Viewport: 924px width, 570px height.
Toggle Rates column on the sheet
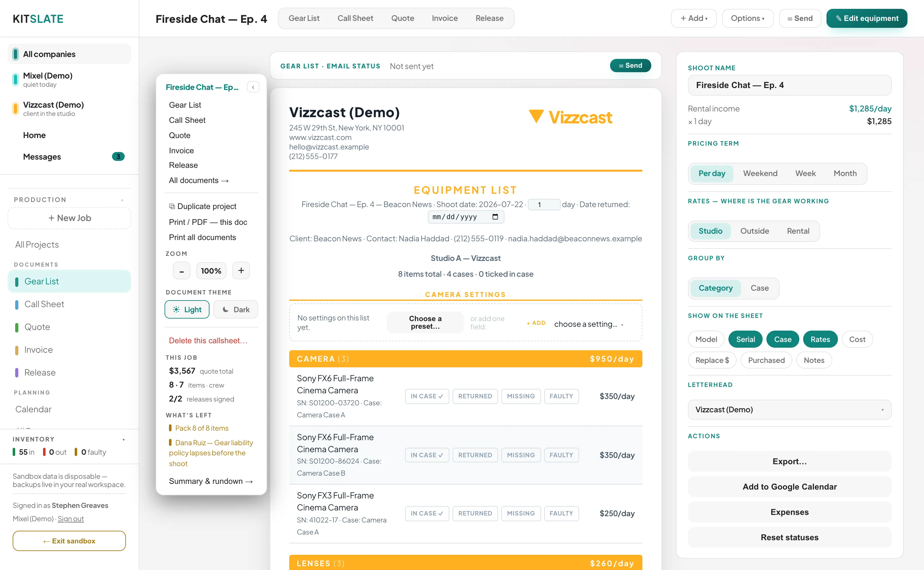pos(820,339)
